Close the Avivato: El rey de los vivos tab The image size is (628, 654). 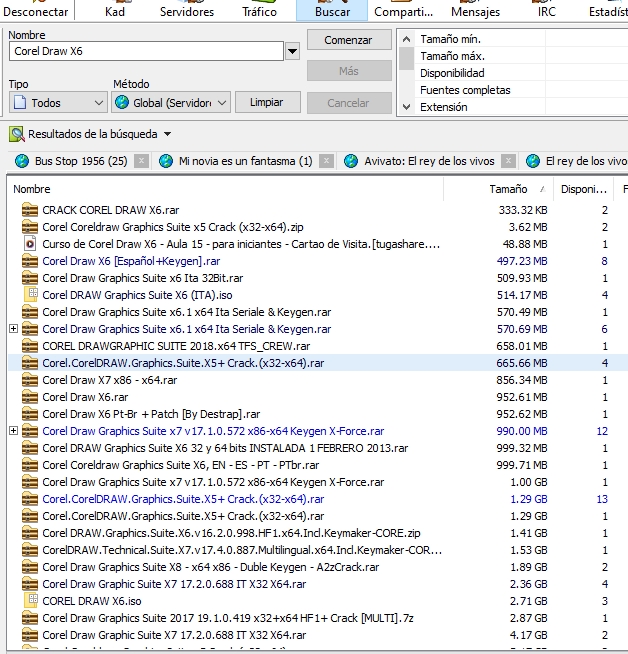[508, 161]
